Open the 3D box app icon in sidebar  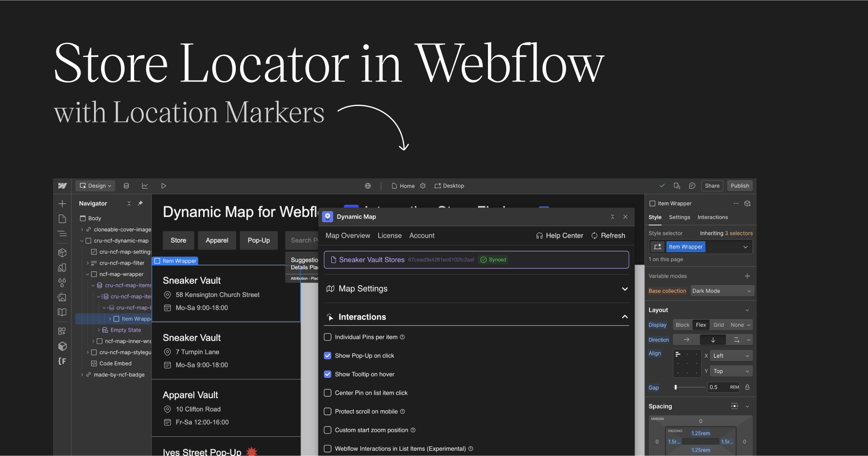(62, 346)
